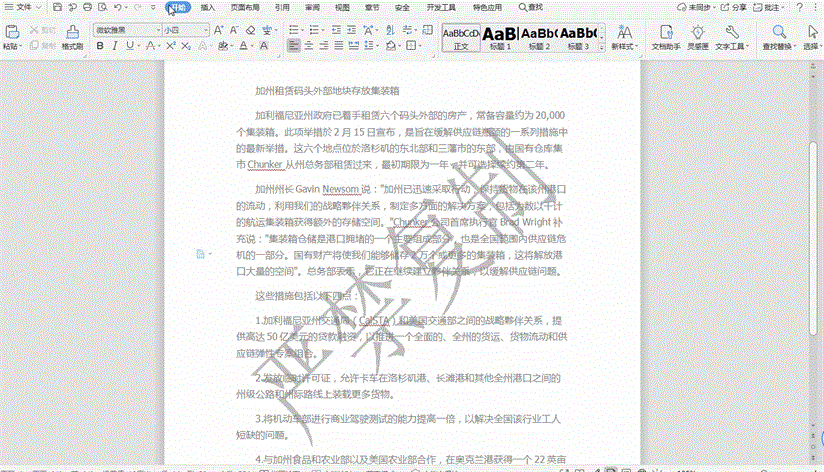Toggle Italic formatting
This screenshot has height=472, width=824.
pos(113,46)
